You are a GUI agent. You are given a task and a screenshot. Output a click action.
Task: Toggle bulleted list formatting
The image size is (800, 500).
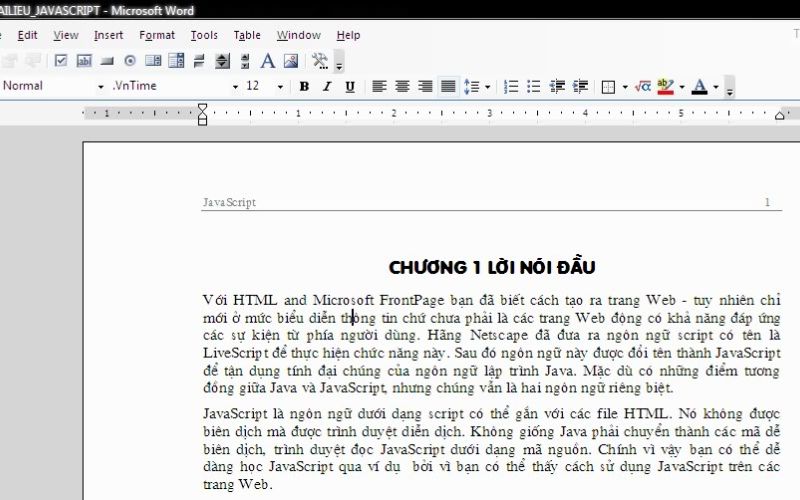point(534,86)
